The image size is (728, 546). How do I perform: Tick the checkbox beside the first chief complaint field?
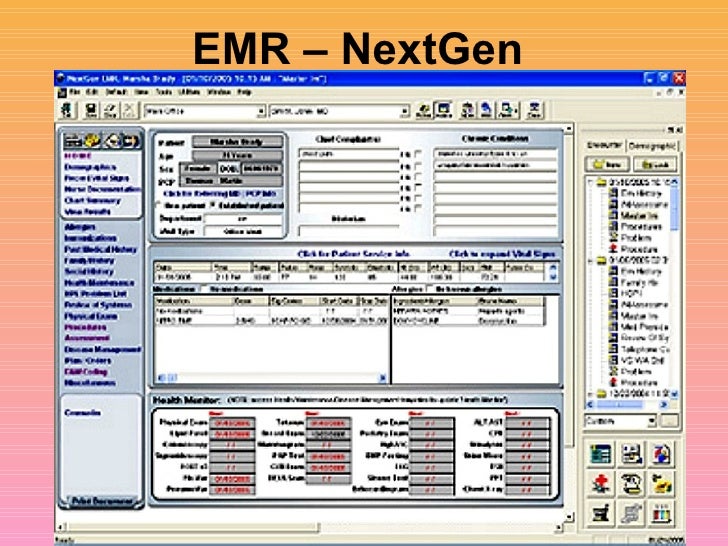(x=418, y=154)
